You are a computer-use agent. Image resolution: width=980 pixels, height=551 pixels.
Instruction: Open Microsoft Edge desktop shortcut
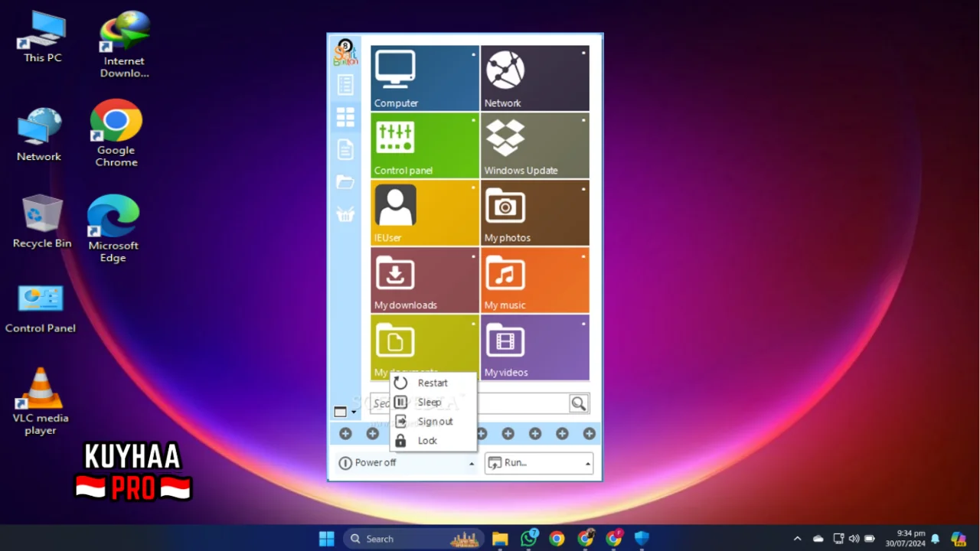113,229
